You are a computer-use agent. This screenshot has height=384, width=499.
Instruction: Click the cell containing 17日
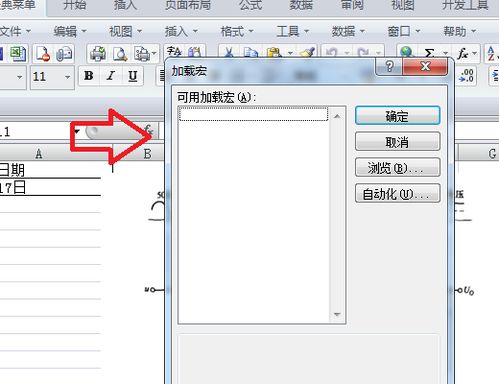click(x=50, y=188)
